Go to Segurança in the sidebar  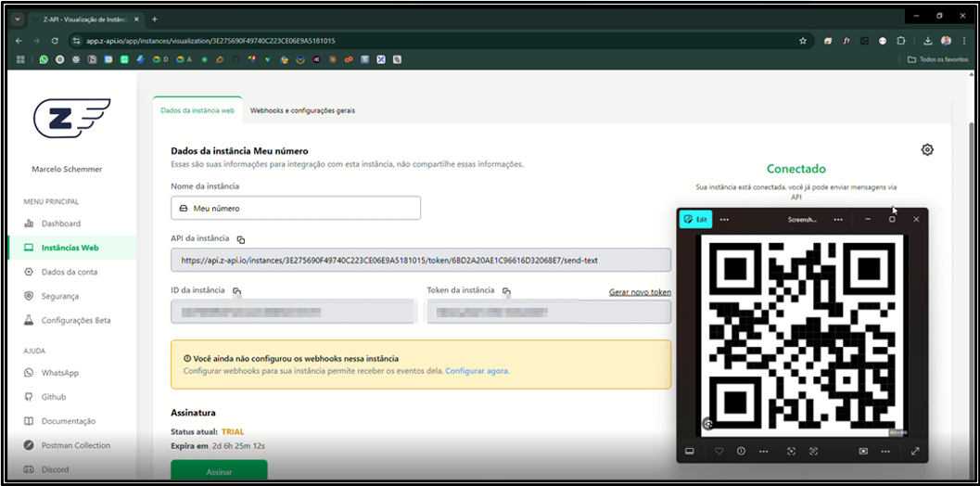(60, 296)
